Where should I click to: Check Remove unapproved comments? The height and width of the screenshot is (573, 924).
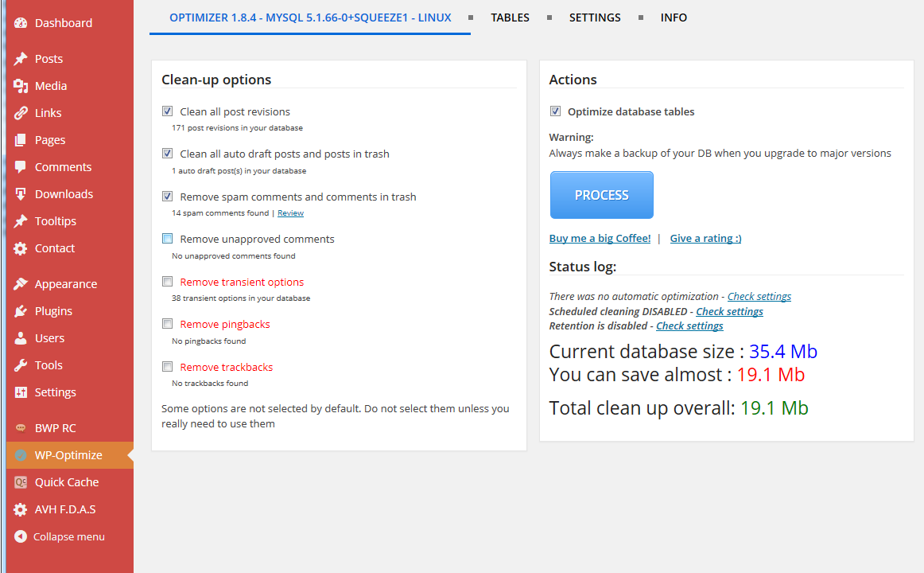(x=167, y=238)
